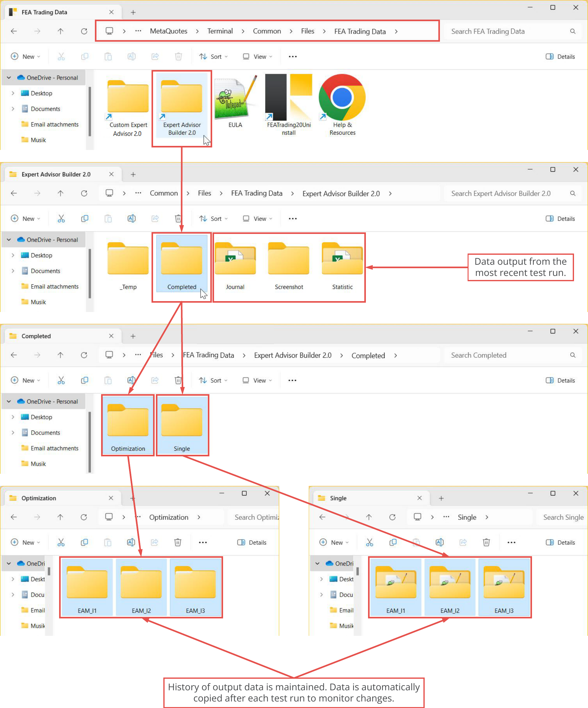The width and height of the screenshot is (588, 708).
Task: Open Sort dropdown in Completed window
Action: point(213,380)
